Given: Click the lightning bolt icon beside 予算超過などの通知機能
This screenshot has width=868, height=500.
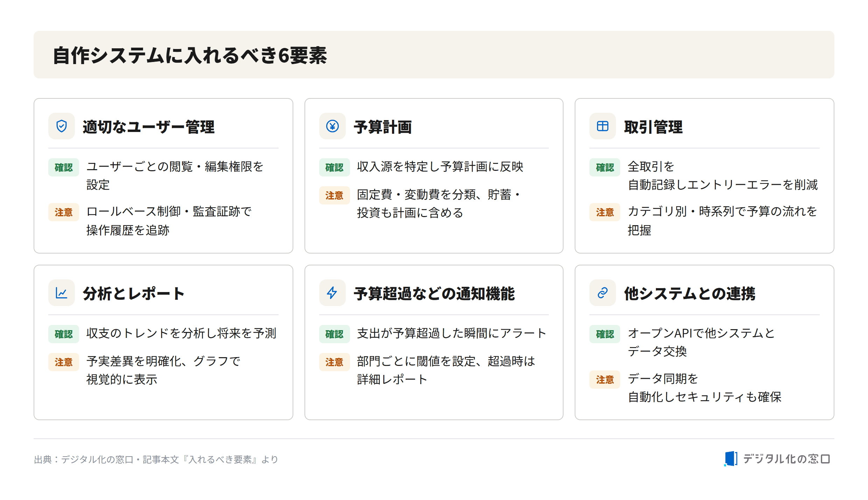Looking at the screenshot, I should (x=332, y=293).
